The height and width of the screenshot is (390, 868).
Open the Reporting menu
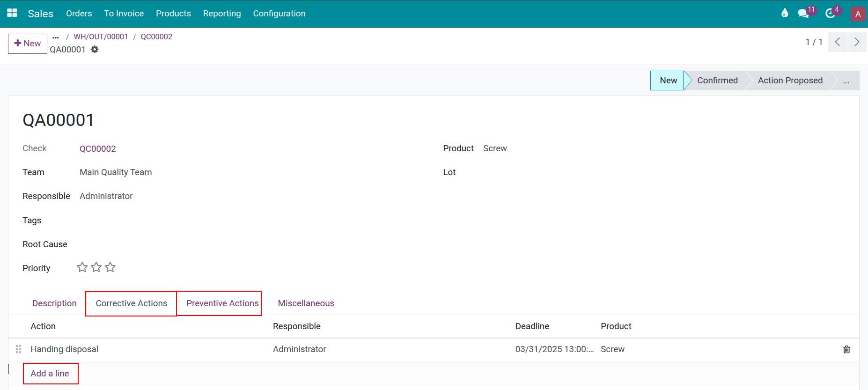[x=222, y=14]
